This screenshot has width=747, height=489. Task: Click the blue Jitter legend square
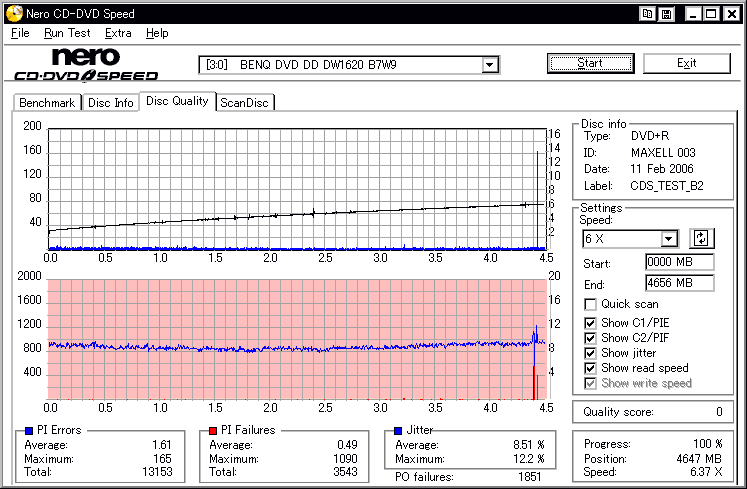(398, 431)
